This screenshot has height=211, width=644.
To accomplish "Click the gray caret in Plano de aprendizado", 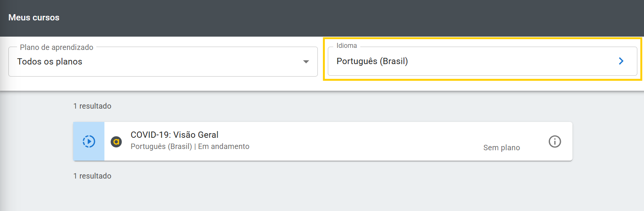I will pos(306,62).
